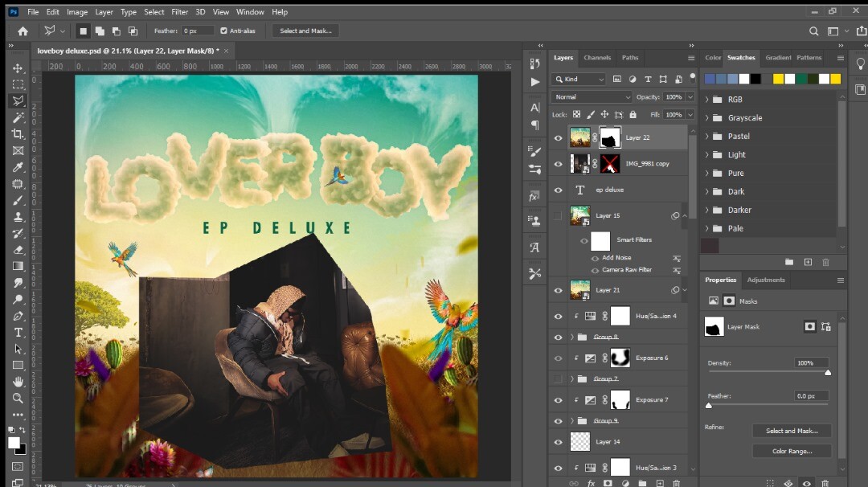
Task: Pick the black swatch in Swatches
Action: pos(755,79)
